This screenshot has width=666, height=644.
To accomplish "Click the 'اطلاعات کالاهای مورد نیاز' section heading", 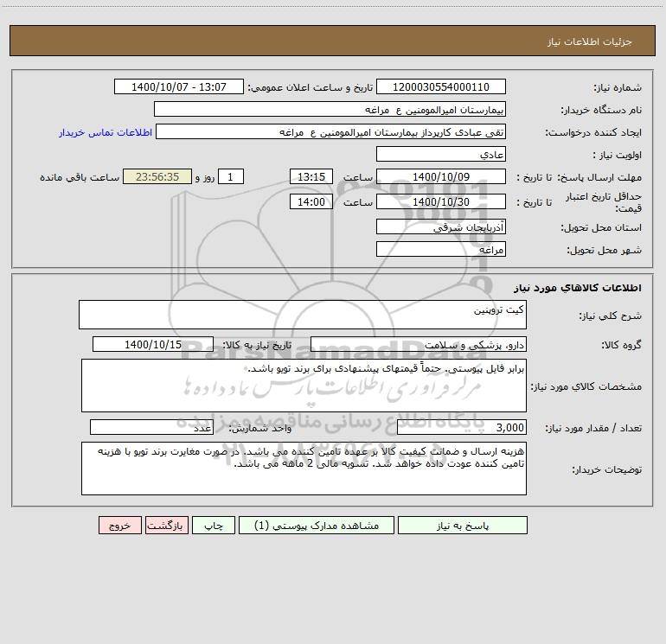I will [x=577, y=288].
